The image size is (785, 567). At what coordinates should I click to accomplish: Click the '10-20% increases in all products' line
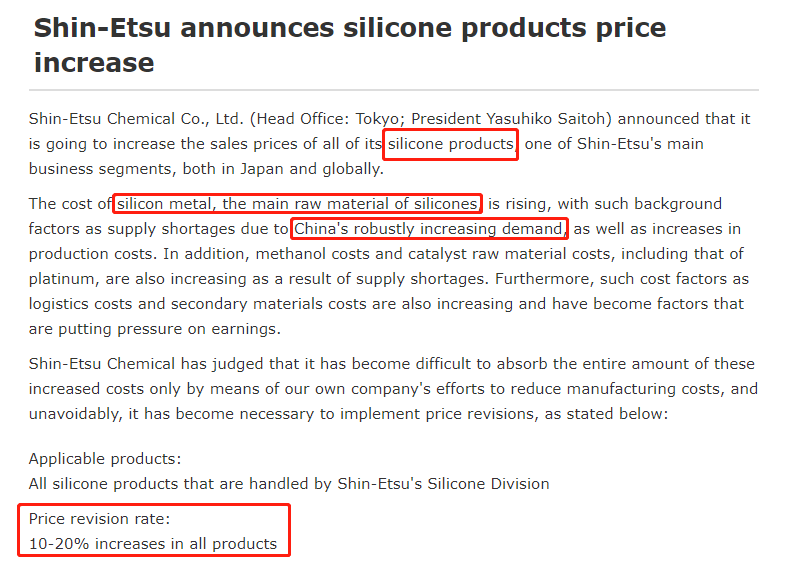coord(153,544)
